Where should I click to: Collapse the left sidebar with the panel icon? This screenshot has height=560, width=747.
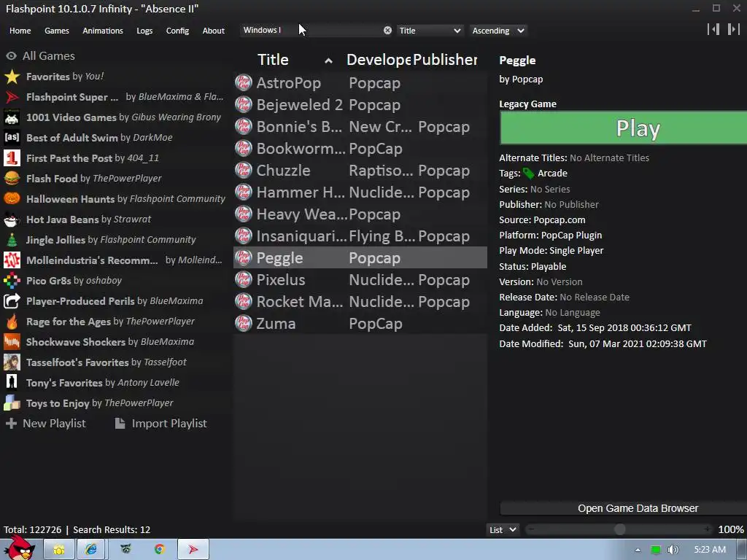pyautogui.click(x=713, y=29)
